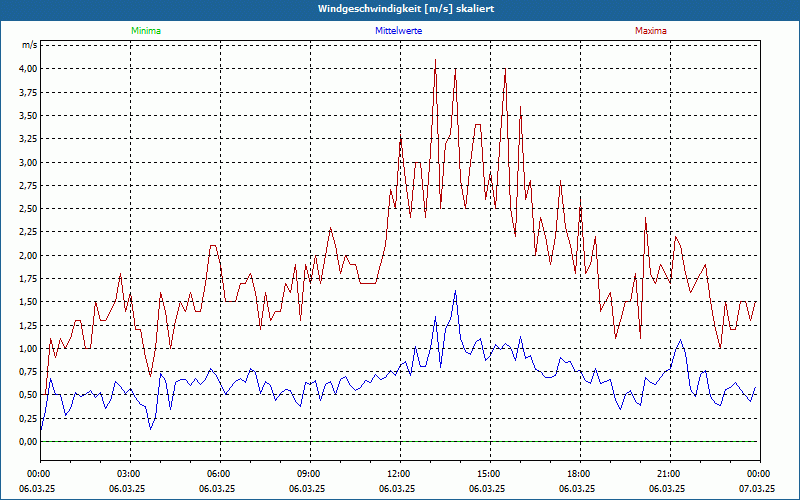Click the 2,50 y-axis value
This screenshot has height=500, width=800.
(x=28, y=209)
